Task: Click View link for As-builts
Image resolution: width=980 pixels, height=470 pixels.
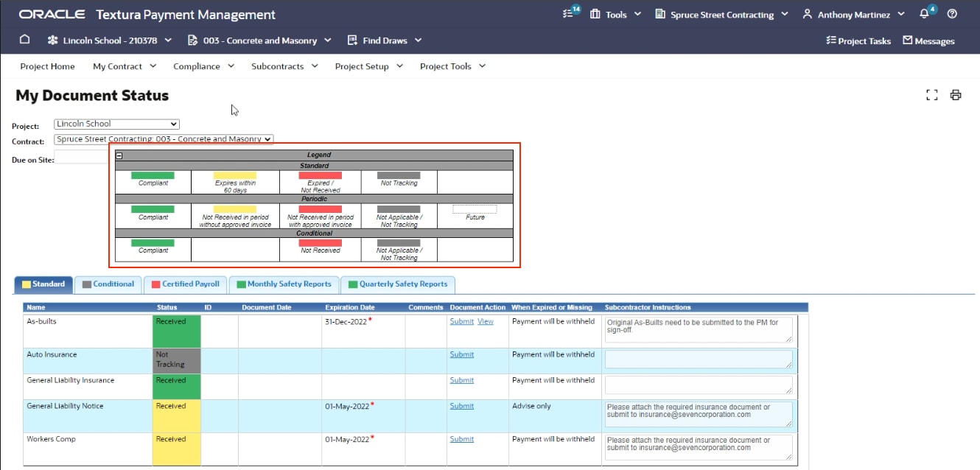Action: [x=486, y=322]
